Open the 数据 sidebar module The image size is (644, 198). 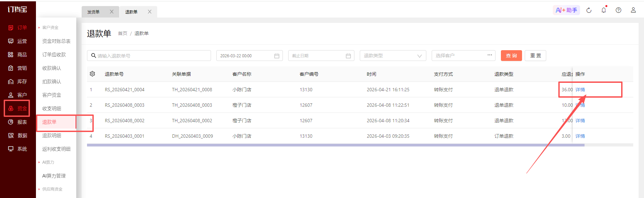[x=17, y=135]
